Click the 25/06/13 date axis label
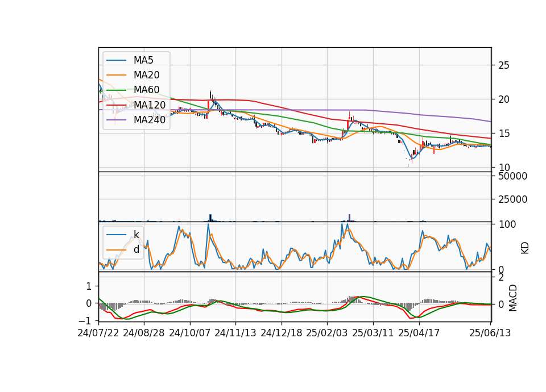This screenshot has height=392, width=546. pos(490,333)
